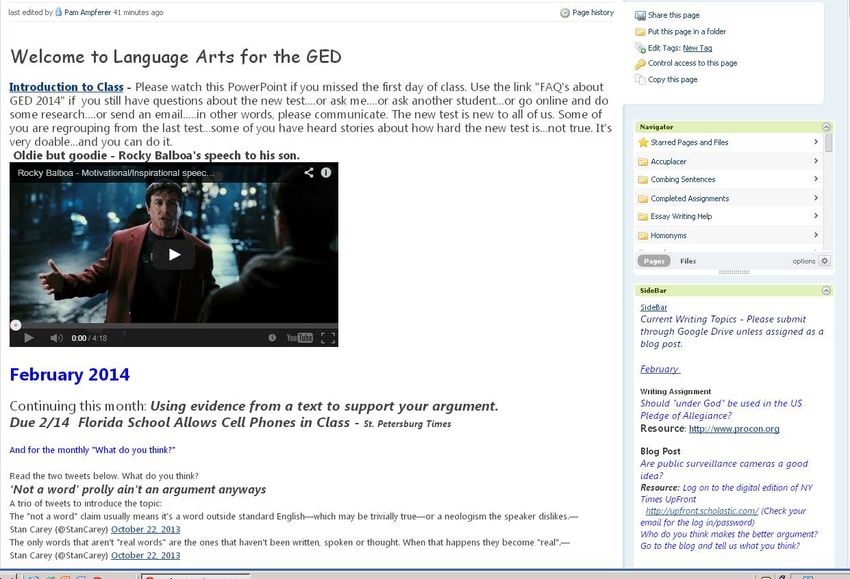The image size is (850, 579).
Task: Click October 22, 2013 link after 'become "real"'
Action: (145, 555)
